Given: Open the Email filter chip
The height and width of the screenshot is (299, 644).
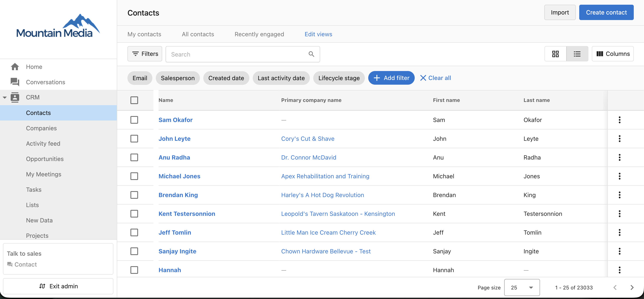Looking at the screenshot, I should (140, 78).
